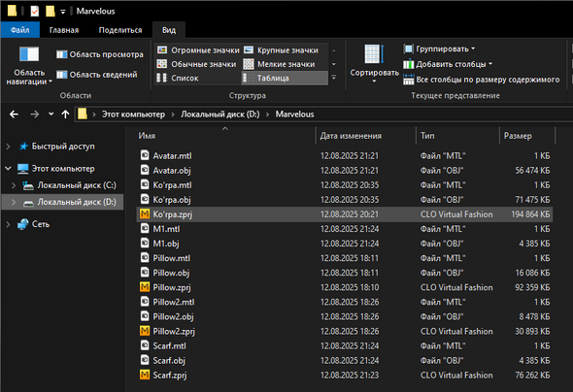Image resolution: width=573 pixels, height=392 pixels.
Task: Click Локальный диск (D:) in address bar
Action: click(220, 114)
